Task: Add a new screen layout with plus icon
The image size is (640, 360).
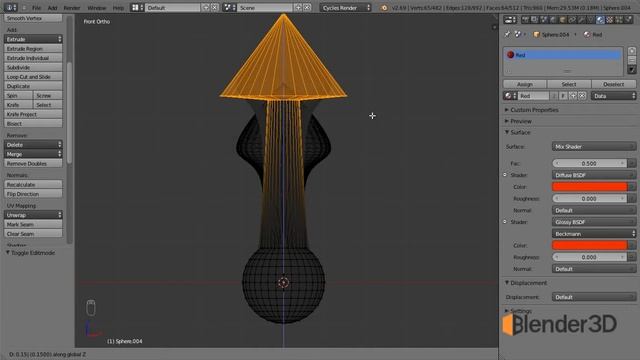Action: click(x=205, y=8)
